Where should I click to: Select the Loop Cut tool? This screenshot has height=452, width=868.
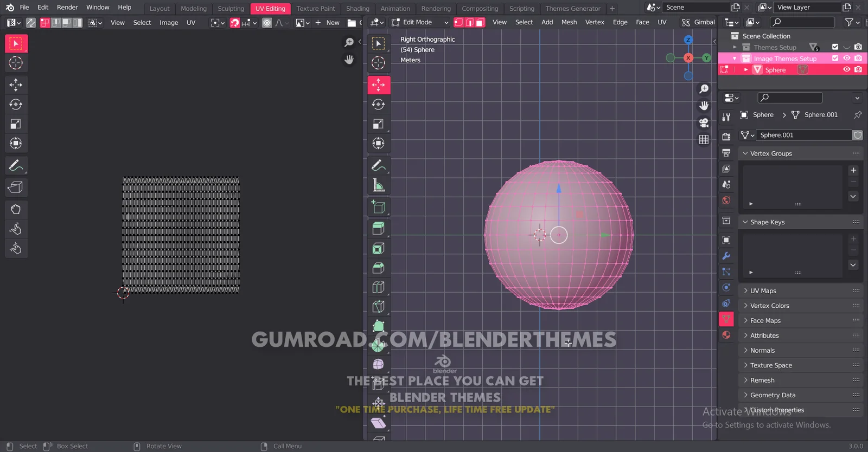379,287
